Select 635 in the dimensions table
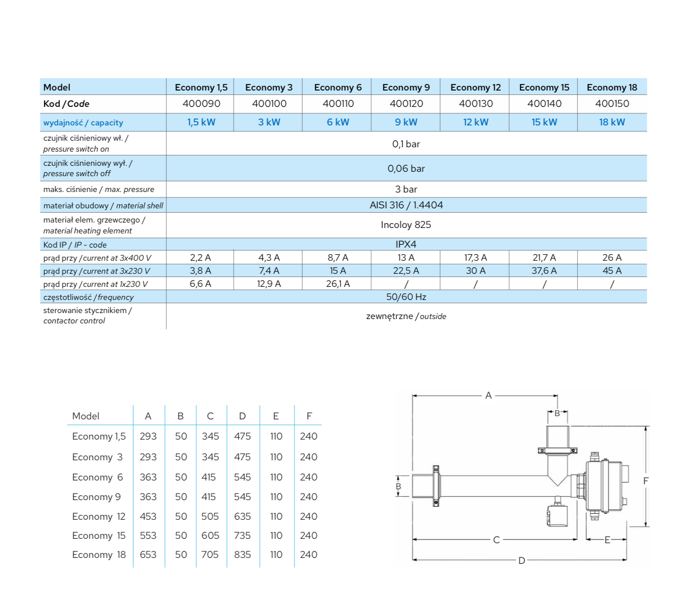Image resolution: width=700 pixels, height=601 pixels. point(243,516)
